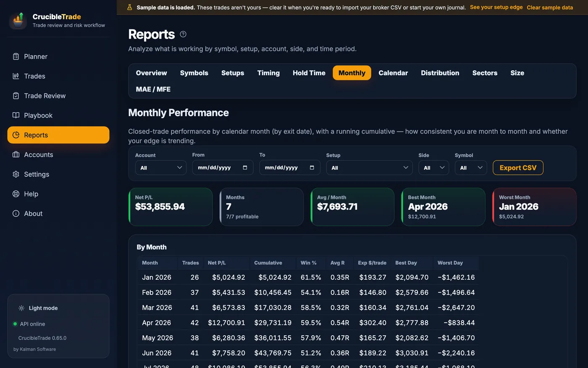This screenshot has width=588, height=368.
Task: Click the Reports pie chart icon
Action: coord(16,135)
